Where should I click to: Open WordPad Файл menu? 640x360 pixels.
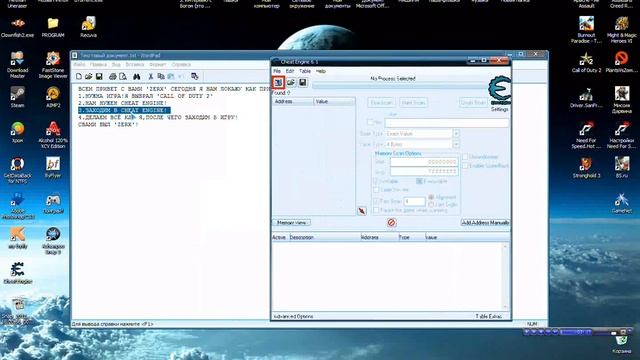pos(80,64)
